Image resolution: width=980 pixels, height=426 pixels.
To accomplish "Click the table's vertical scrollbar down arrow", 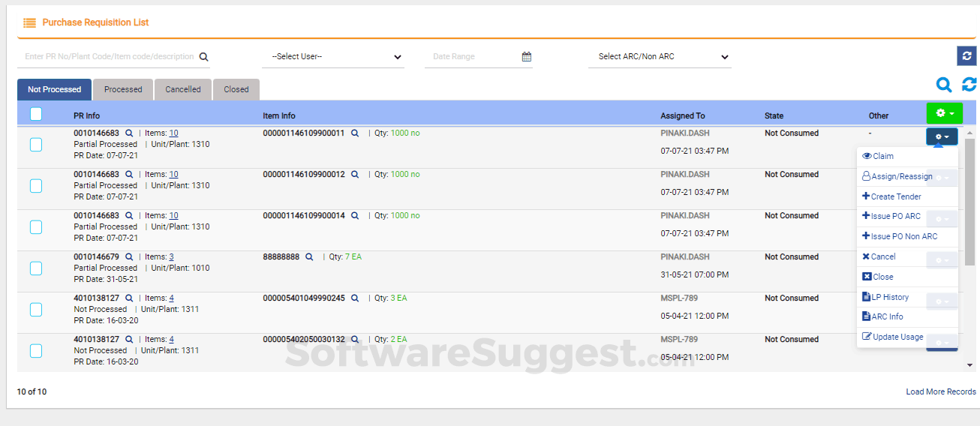I will coord(969,365).
